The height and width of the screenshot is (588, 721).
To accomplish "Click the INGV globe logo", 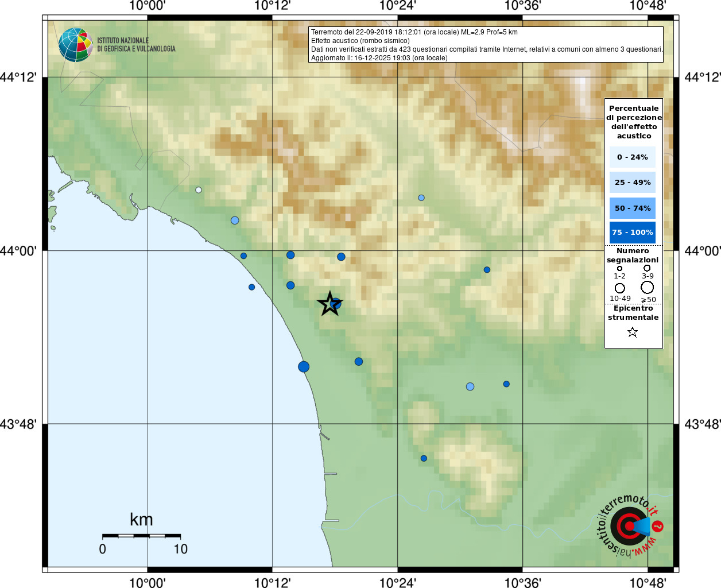I will click(x=76, y=45).
